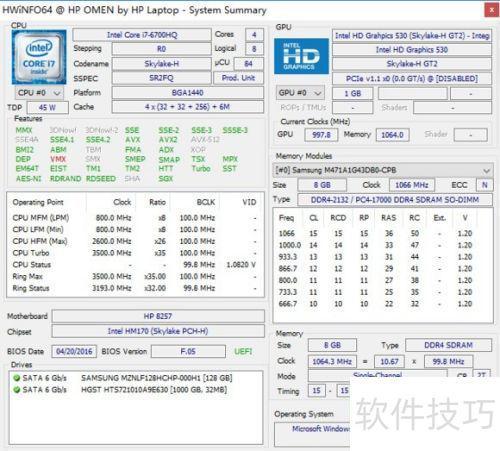Viewport: 500px width, 451px height.
Task: Click the AVX2 feature label
Action: pos(168,140)
